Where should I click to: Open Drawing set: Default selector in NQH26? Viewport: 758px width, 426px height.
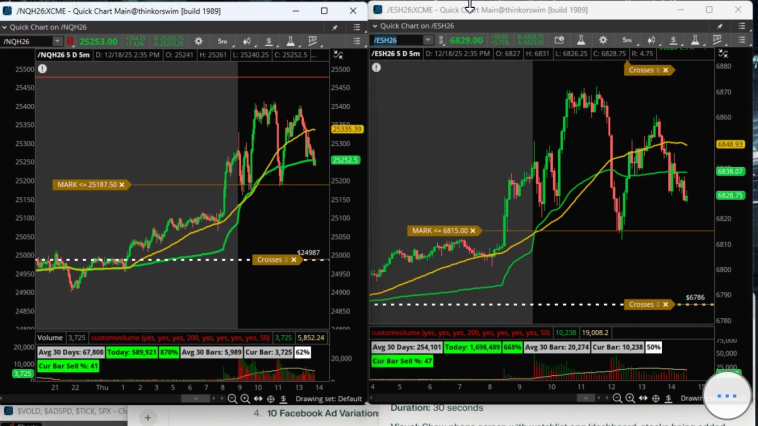click(329, 399)
